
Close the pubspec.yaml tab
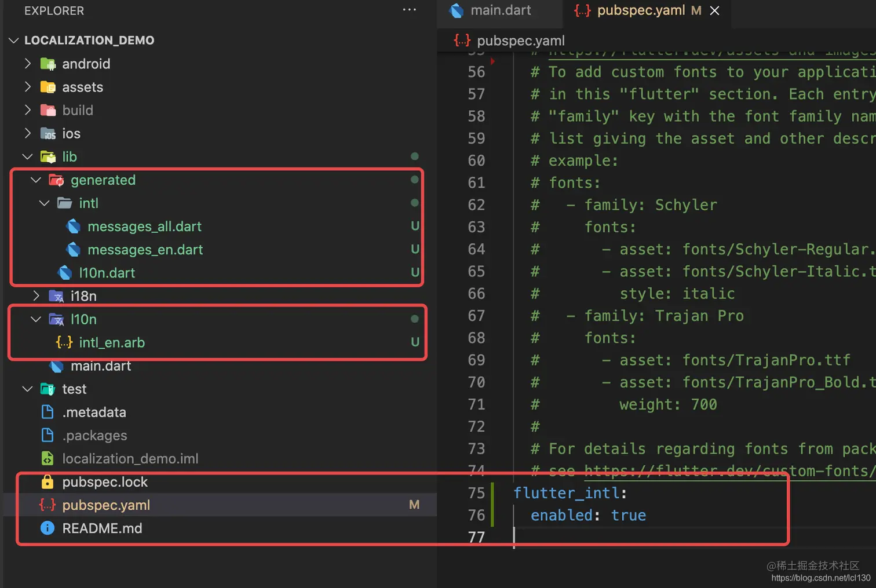715,10
